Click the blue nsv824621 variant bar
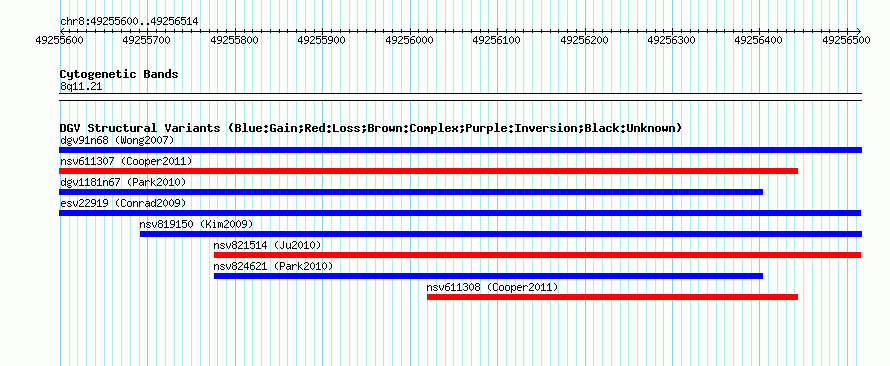Screen dimensions: 890x366 488,276
